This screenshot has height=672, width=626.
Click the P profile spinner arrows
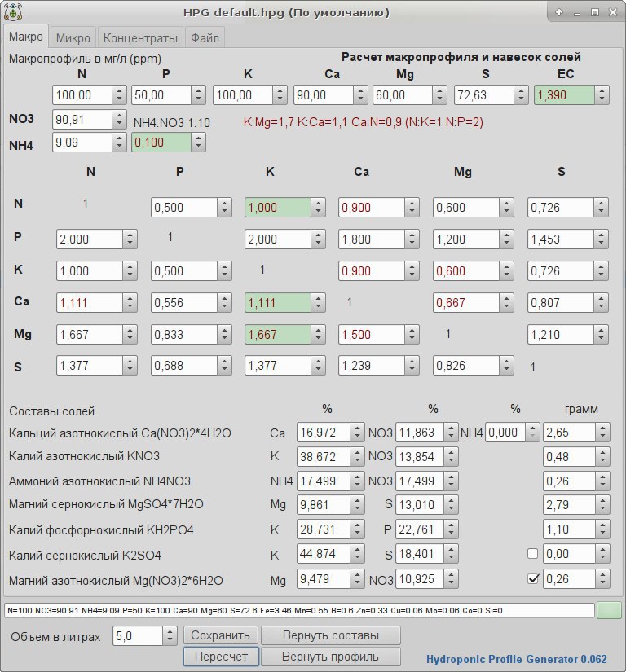coord(199,94)
